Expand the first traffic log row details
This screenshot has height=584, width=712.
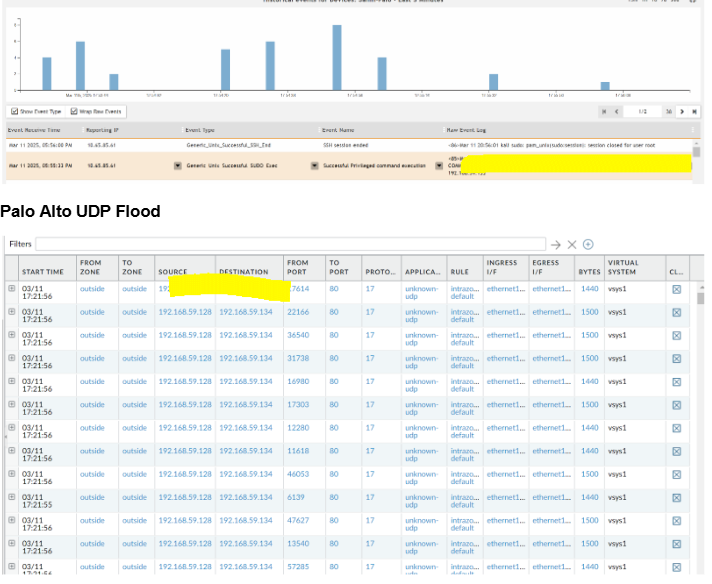[12, 288]
